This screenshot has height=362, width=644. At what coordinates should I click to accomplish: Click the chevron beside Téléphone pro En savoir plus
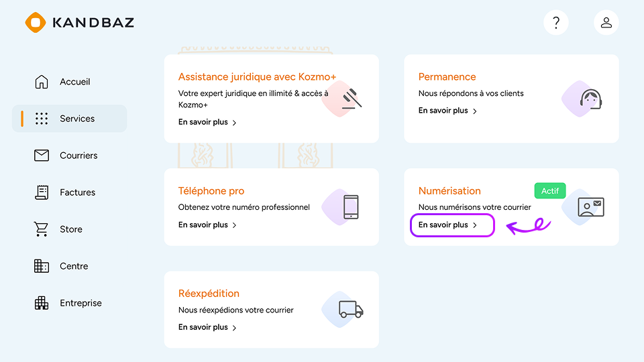pos(235,225)
